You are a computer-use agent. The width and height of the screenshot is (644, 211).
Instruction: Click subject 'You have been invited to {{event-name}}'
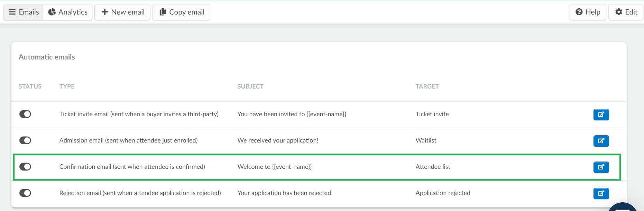tap(292, 114)
